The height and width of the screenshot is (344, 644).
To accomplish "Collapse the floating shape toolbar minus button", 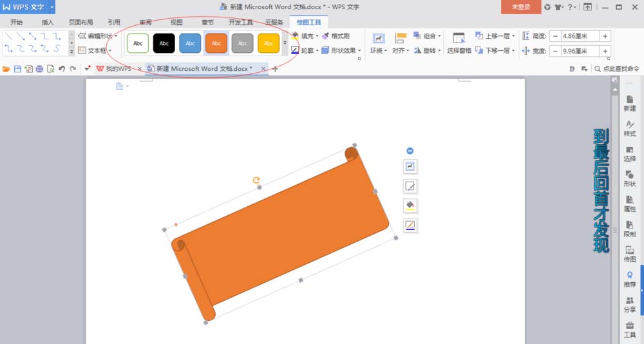I will click(x=410, y=151).
